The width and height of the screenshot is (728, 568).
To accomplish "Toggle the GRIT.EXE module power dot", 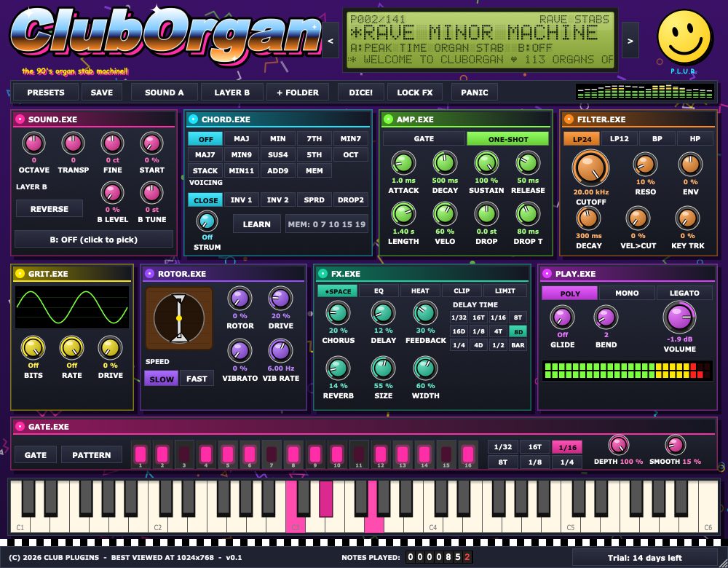I will [x=20, y=274].
